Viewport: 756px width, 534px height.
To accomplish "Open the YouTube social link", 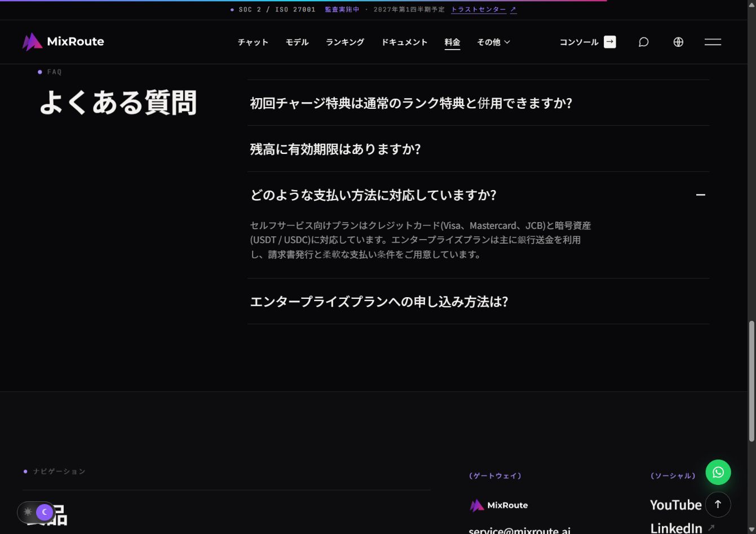I will [675, 505].
